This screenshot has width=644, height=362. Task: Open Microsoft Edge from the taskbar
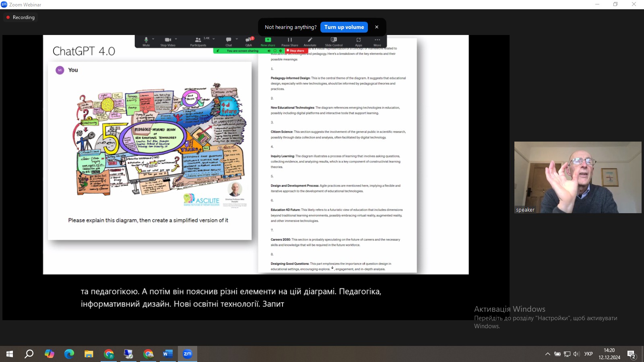point(69,354)
